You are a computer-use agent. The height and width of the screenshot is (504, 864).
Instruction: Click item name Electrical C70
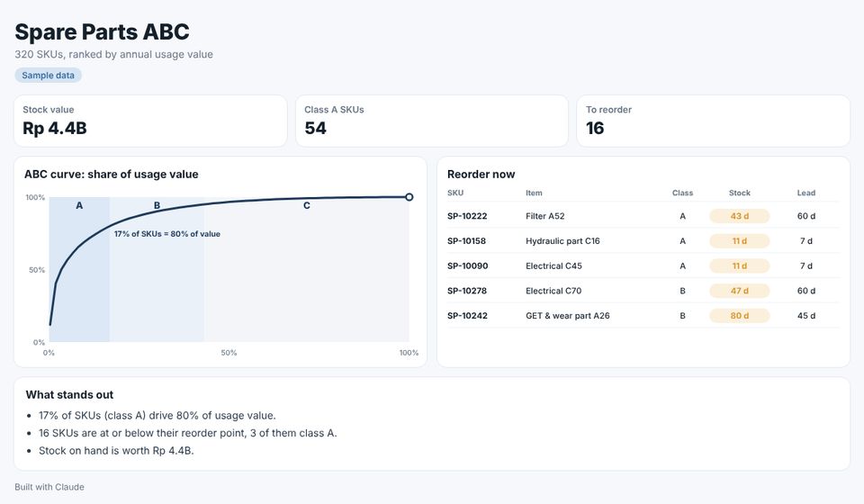(x=553, y=291)
